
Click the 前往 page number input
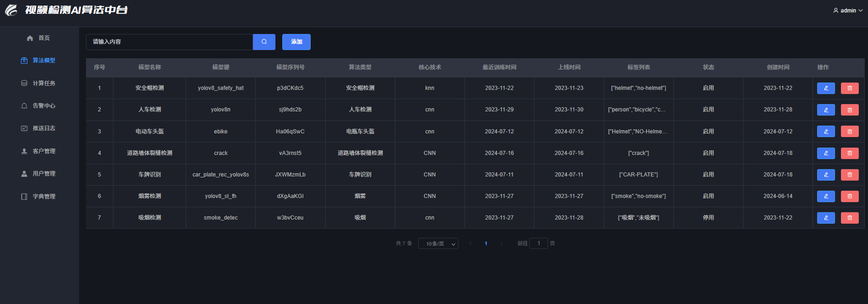[538, 243]
